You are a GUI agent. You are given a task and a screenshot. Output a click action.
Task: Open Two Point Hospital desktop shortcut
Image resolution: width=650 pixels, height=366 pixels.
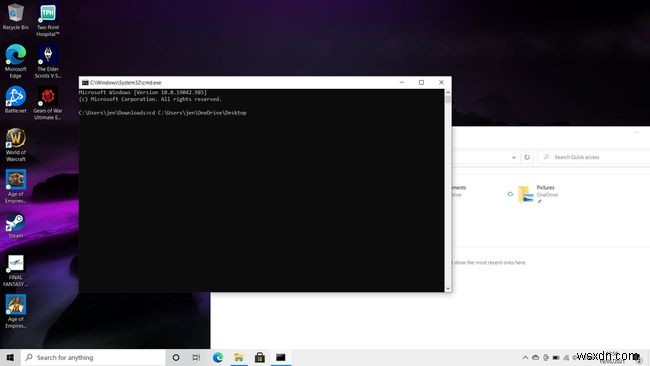click(x=48, y=20)
